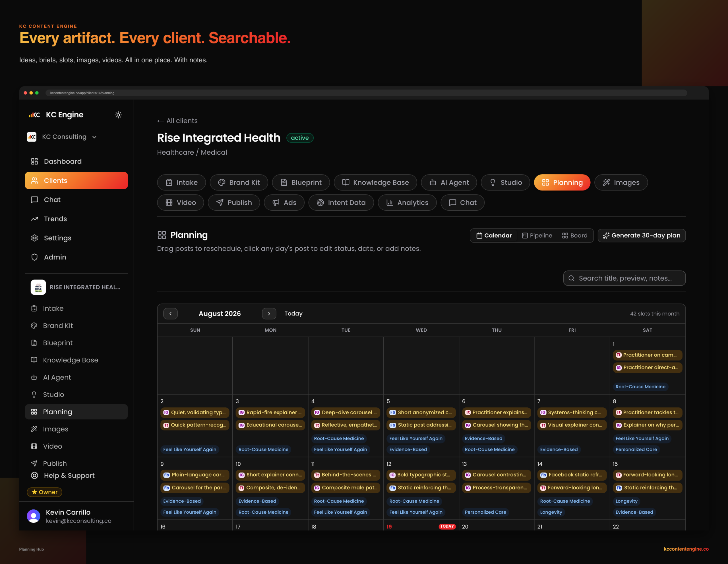
Task: Click Generate 30-day plan button
Action: tap(641, 236)
